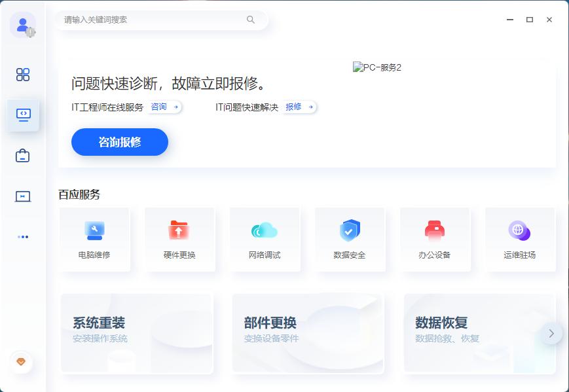The width and height of the screenshot is (569, 392).
Task: Select the grid apps icon in sidebar
Action: pos(23,75)
